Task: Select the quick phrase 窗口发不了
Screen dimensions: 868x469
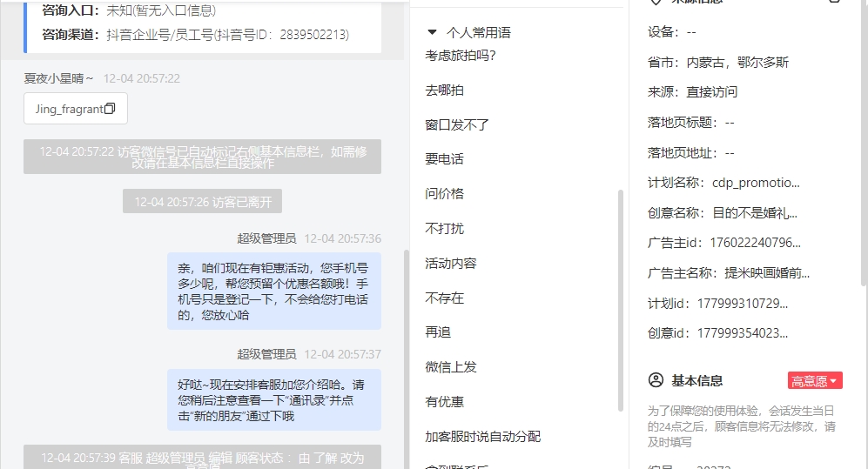Action: point(457,125)
